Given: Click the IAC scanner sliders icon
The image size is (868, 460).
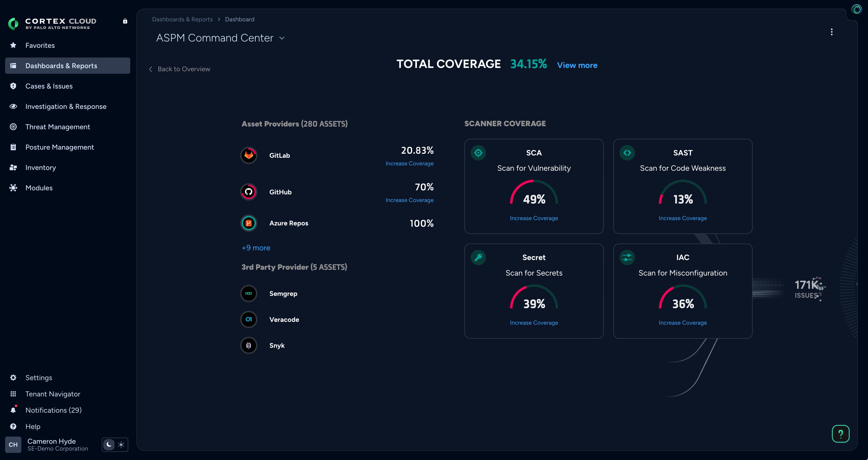Looking at the screenshot, I should tap(627, 257).
